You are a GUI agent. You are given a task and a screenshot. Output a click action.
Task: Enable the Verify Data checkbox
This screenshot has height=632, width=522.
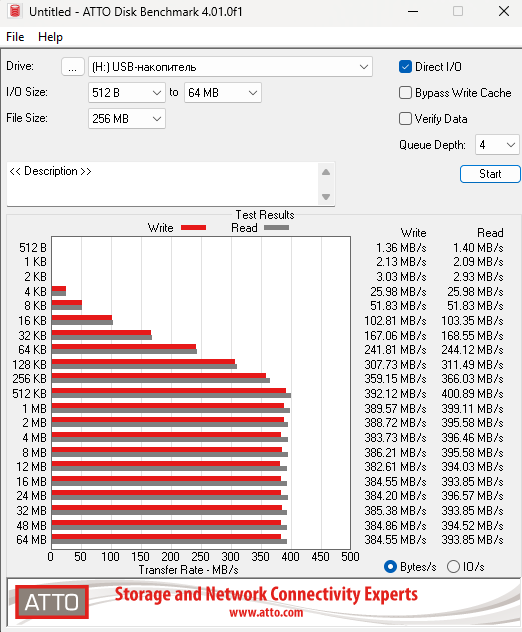click(405, 119)
